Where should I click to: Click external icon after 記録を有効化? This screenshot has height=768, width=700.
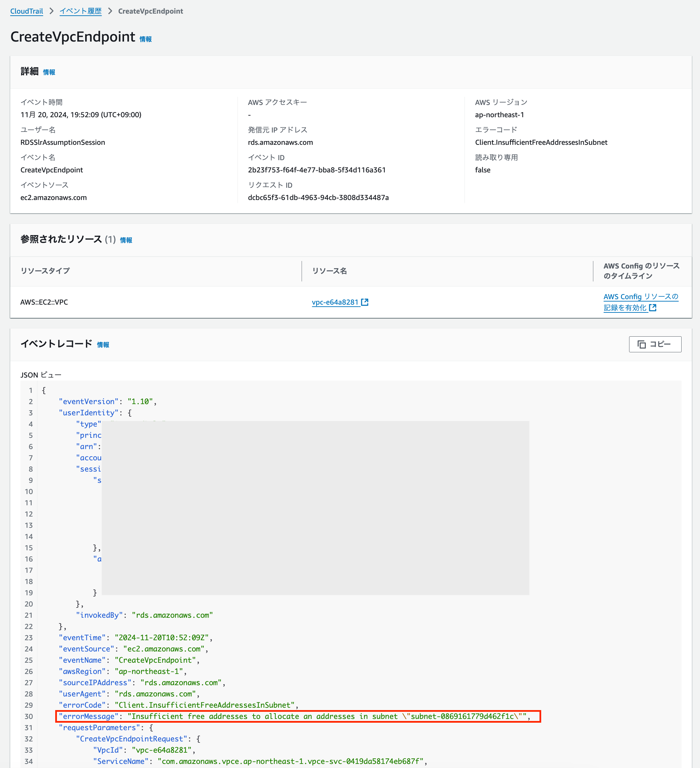[652, 307]
